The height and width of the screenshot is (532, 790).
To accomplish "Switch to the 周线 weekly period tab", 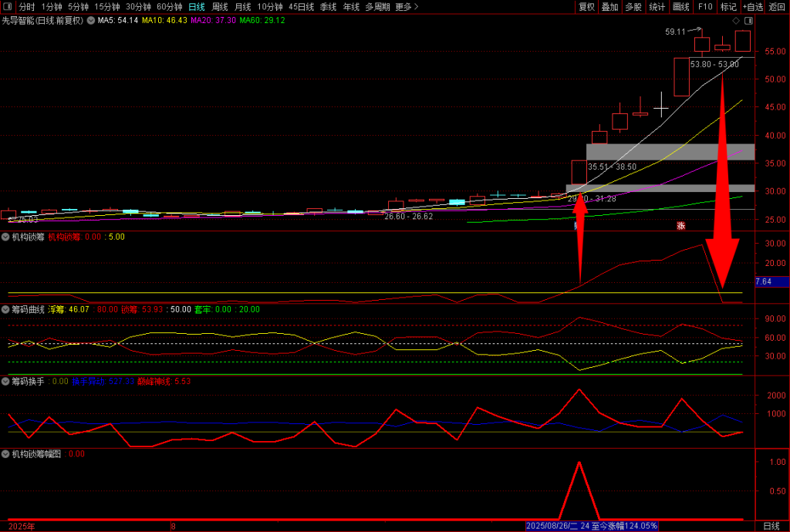I will (x=220, y=7).
